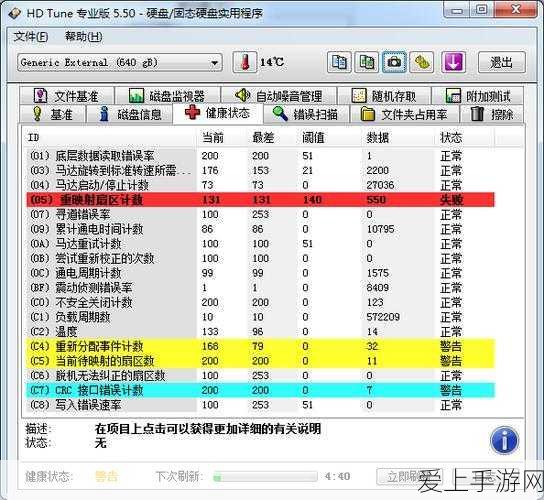Viewport: 544px width, 500px height.
Task: Click the 14℃ temperature reading
Action: 272,62
